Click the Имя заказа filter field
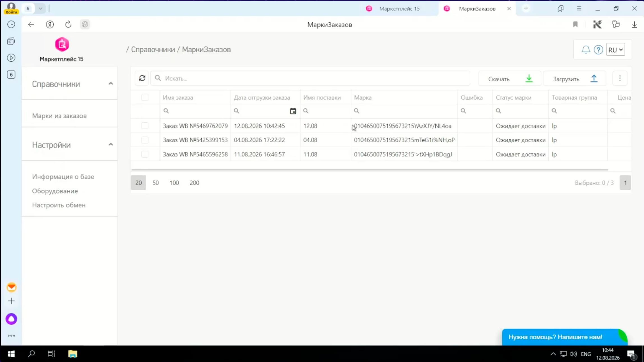This screenshot has height=362, width=644. pyautogui.click(x=195, y=111)
